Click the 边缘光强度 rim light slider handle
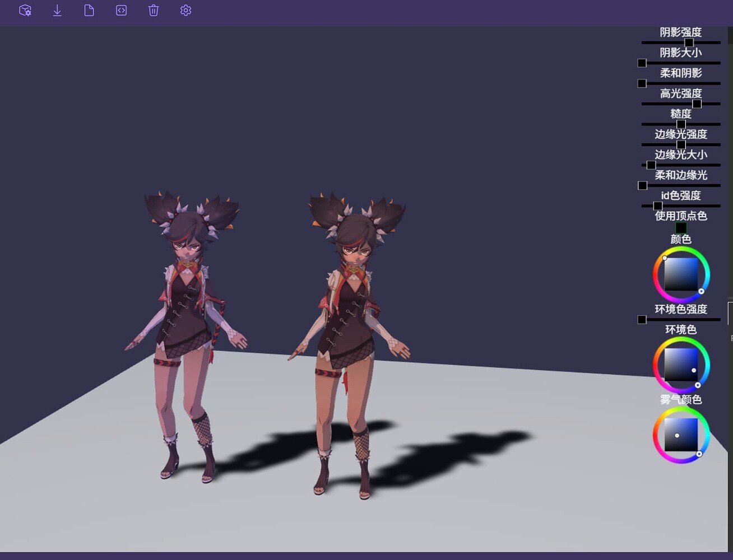This screenshot has height=560, width=733. click(681, 144)
